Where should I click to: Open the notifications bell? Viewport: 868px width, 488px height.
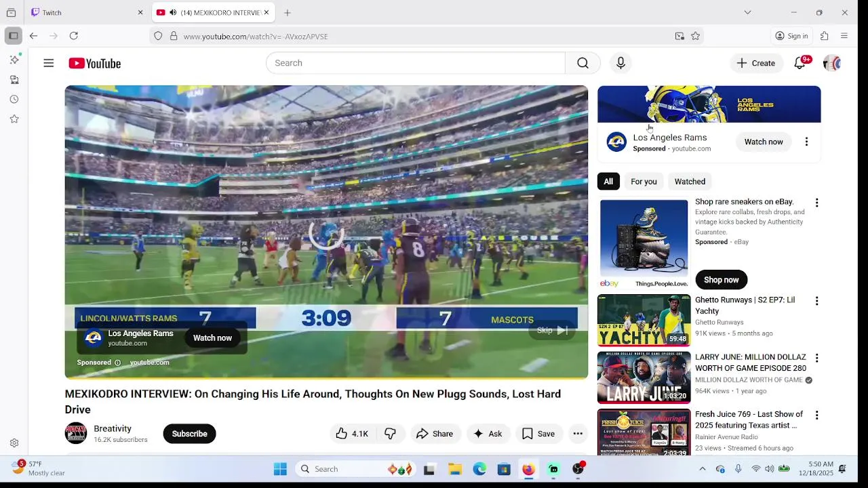pyautogui.click(x=800, y=63)
